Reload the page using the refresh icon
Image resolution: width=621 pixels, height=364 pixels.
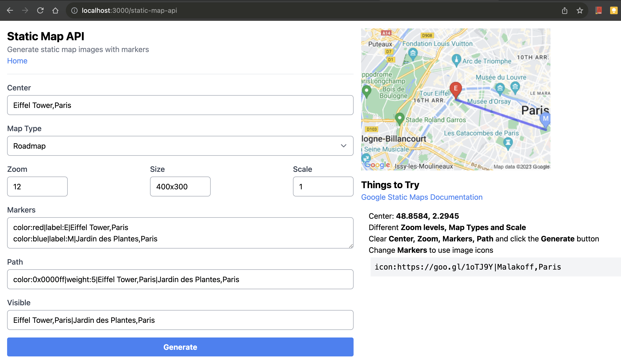40,10
